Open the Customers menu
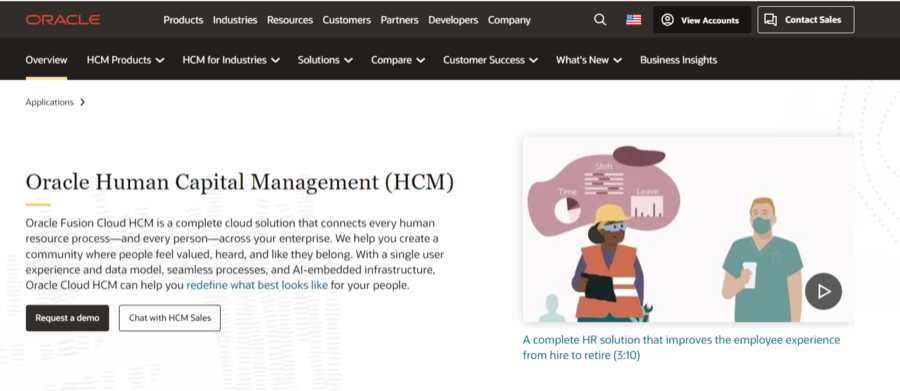 point(347,20)
